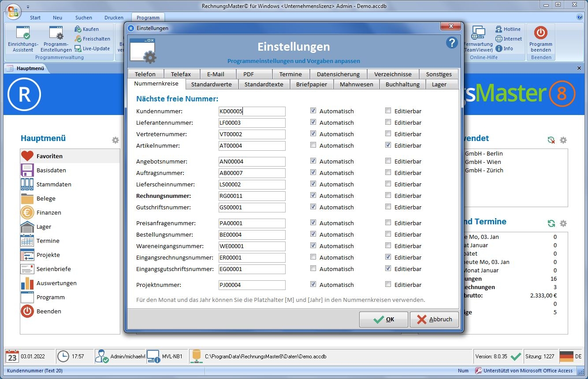This screenshot has height=379, width=588.
Task: Click the Kaufen ribbon button
Action: pos(87,29)
